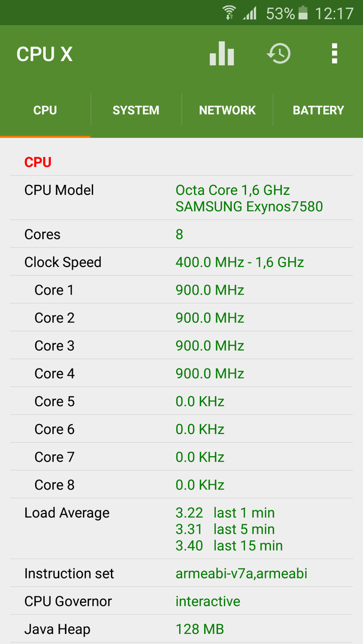Select the Core 1 frequency row

[x=181, y=290]
